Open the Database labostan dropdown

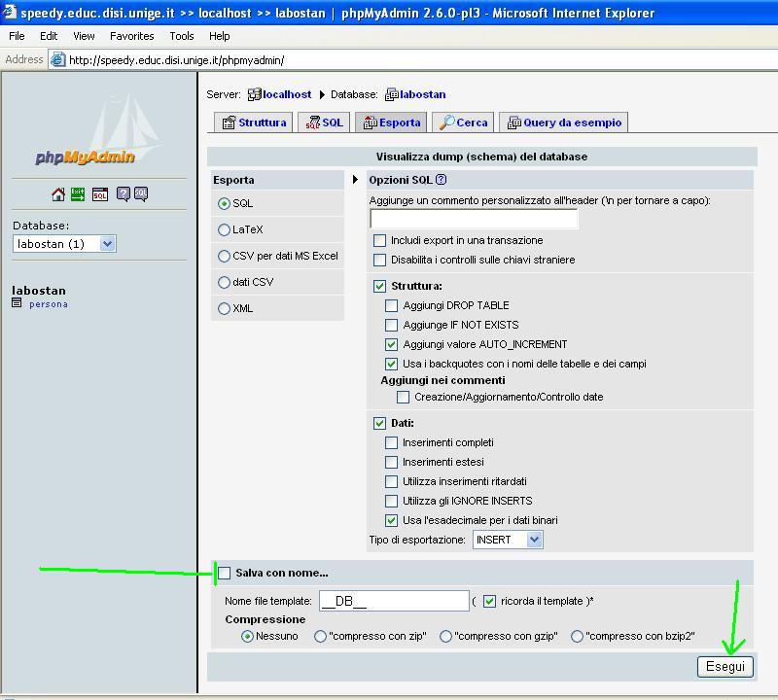(107, 244)
